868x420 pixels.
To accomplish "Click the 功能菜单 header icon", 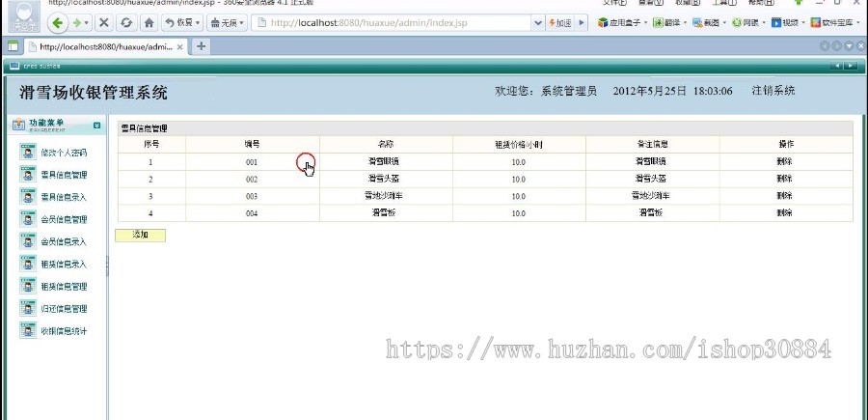I will click(x=19, y=125).
